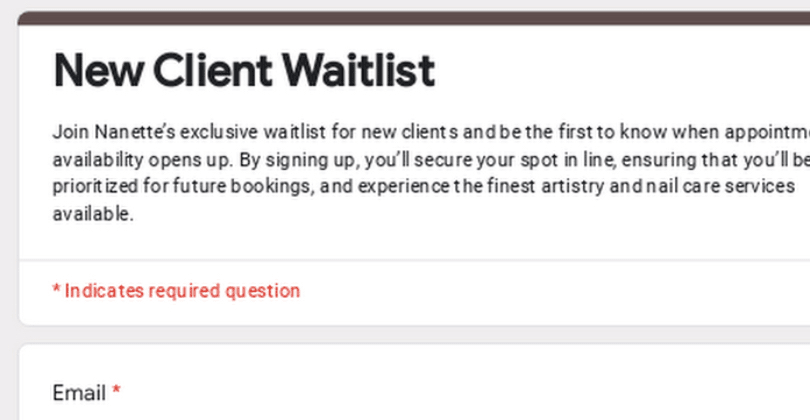
Task: Click the "New Client Waitlist" form title
Action: (x=243, y=71)
